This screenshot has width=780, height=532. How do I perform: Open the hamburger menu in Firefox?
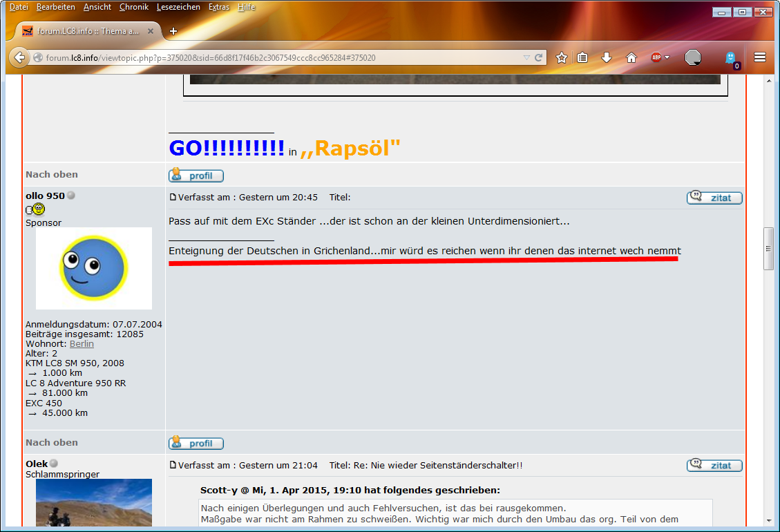pos(760,57)
